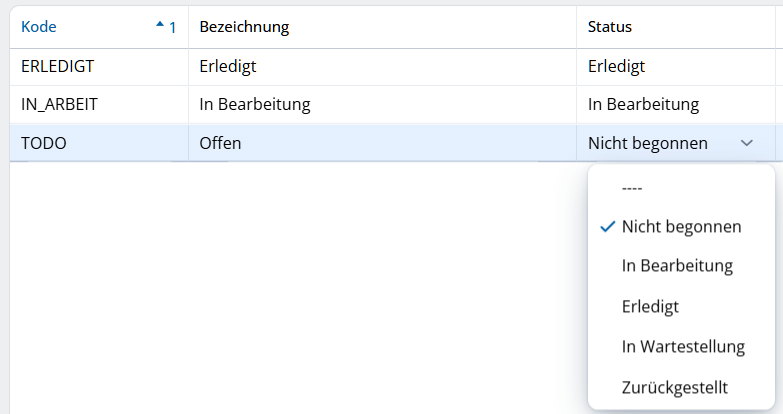Click the ascending sort arrow in Kode header
The image size is (783, 414).
click(160, 26)
